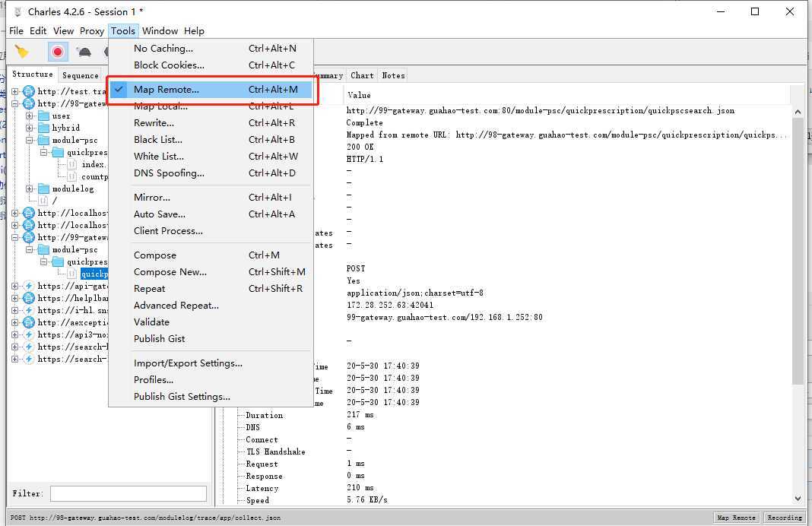This screenshot has height=526, width=812.
Task: Select the highlighted quickp tree entry
Action: pos(94,274)
